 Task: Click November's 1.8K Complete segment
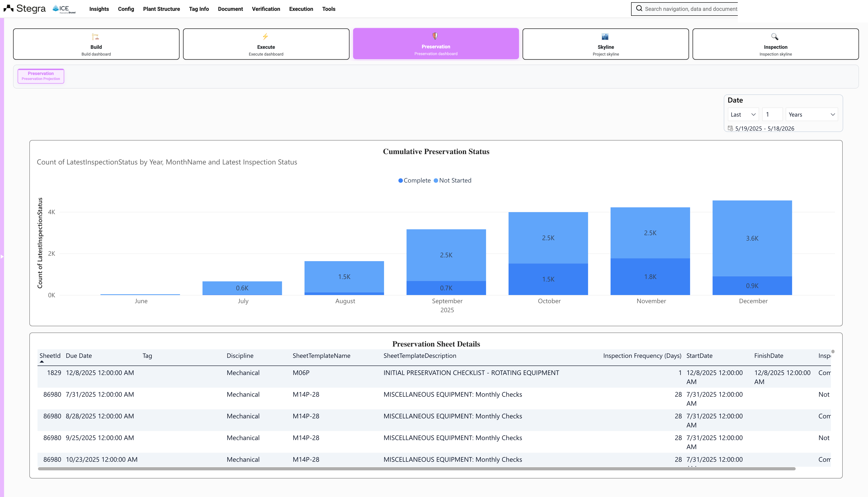click(x=650, y=277)
